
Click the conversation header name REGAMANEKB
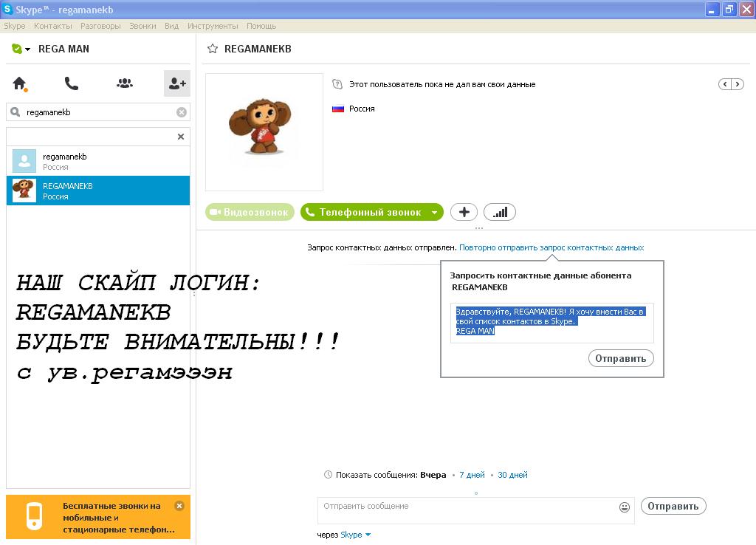pyautogui.click(x=258, y=49)
